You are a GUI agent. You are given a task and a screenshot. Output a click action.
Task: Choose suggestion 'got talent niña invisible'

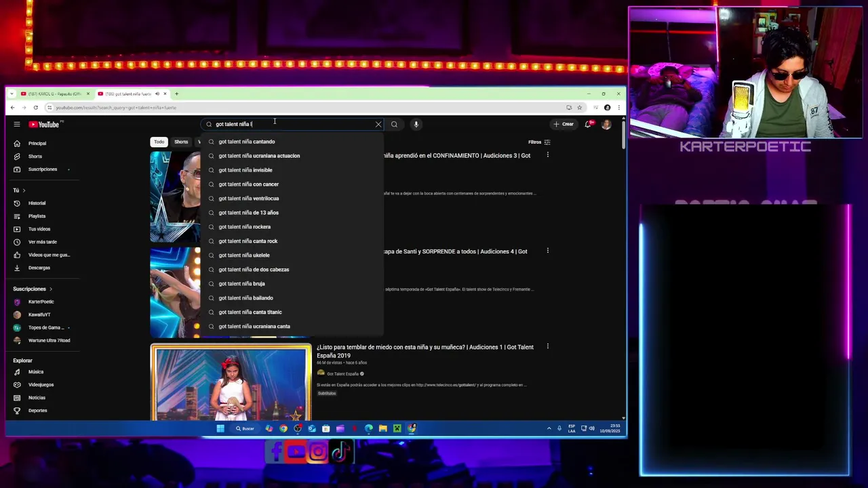(x=292, y=170)
